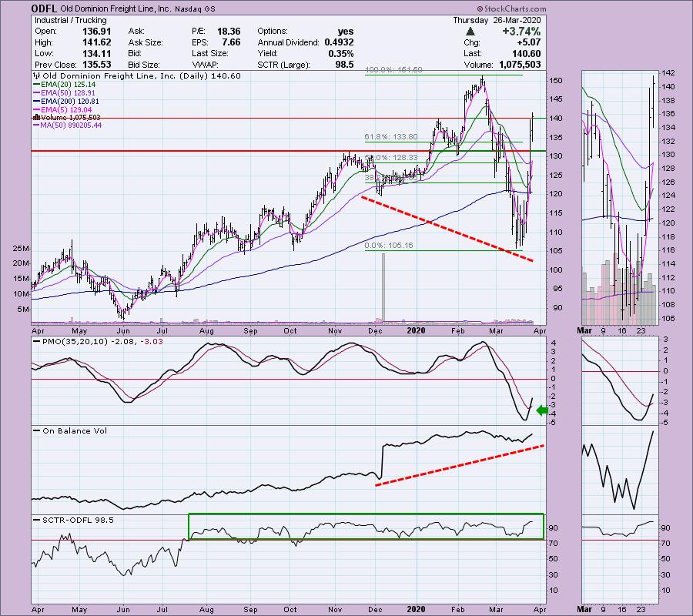The height and width of the screenshot is (616, 693).
Task: Click the price bar icon before the Daily legend
Action: pyautogui.click(x=36, y=75)
